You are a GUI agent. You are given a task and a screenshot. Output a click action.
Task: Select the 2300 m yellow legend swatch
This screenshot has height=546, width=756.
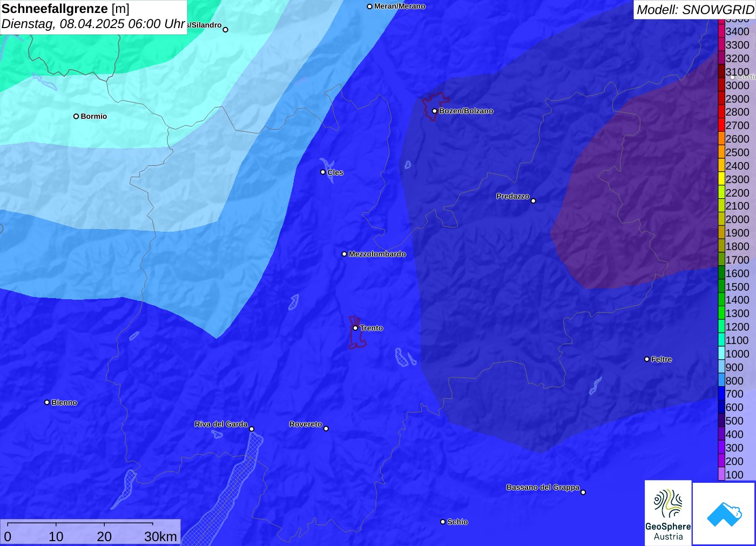click(x=721, y=179)
